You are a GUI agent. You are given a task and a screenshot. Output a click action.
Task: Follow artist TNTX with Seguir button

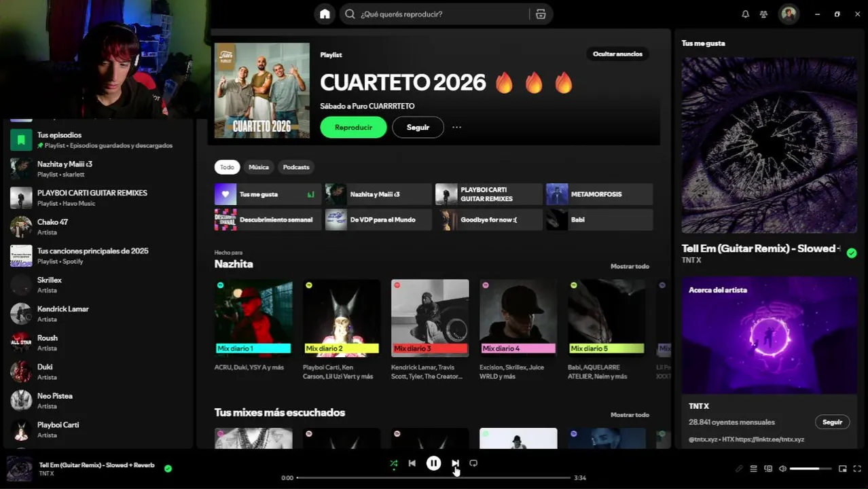click(832, 422)
